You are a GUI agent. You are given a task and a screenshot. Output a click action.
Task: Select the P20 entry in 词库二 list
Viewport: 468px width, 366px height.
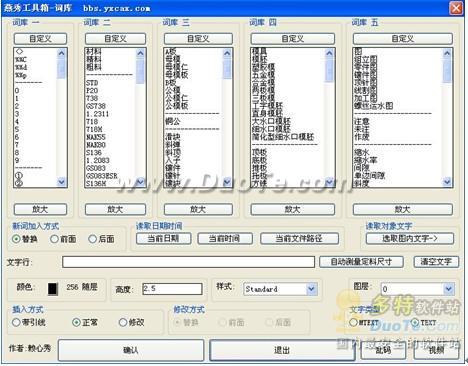pyautogui.click(x=92, y=90)
